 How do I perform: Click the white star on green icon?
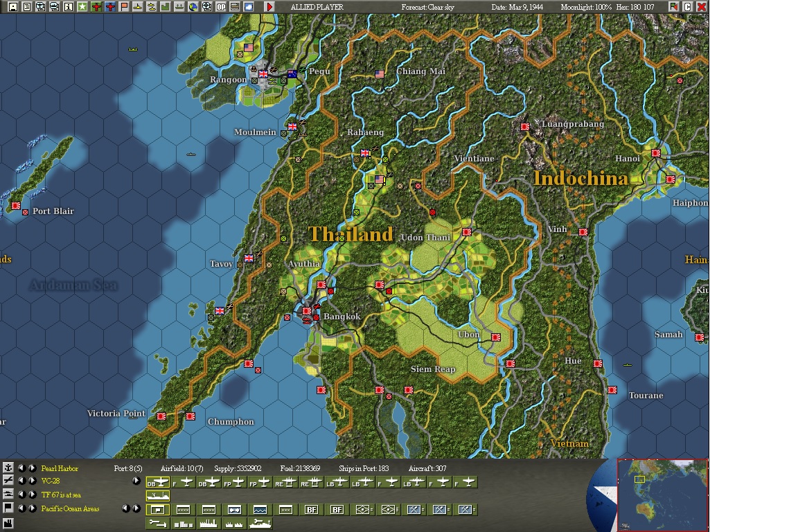coord(82,7)
